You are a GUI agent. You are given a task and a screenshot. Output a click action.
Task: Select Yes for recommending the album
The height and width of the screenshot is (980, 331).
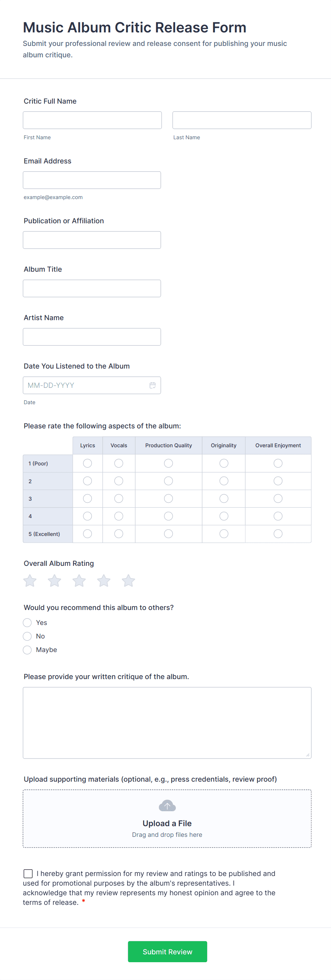(x=27, y=622)
